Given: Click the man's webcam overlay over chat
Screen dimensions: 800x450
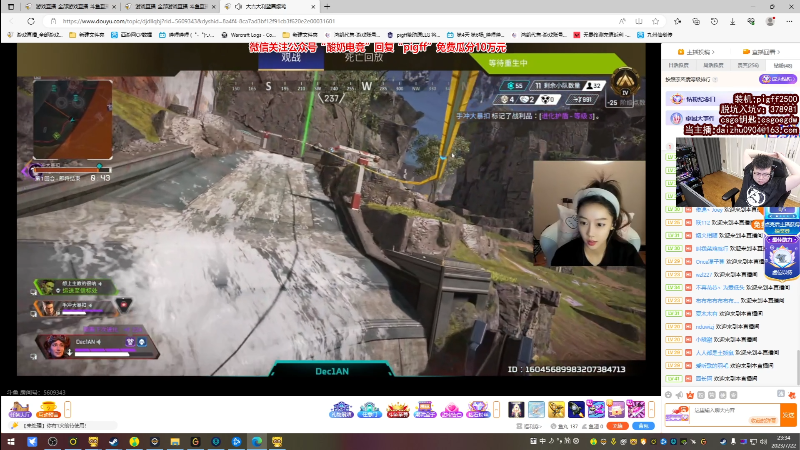Looking at the screenshot, I should (x=737, y=171).
